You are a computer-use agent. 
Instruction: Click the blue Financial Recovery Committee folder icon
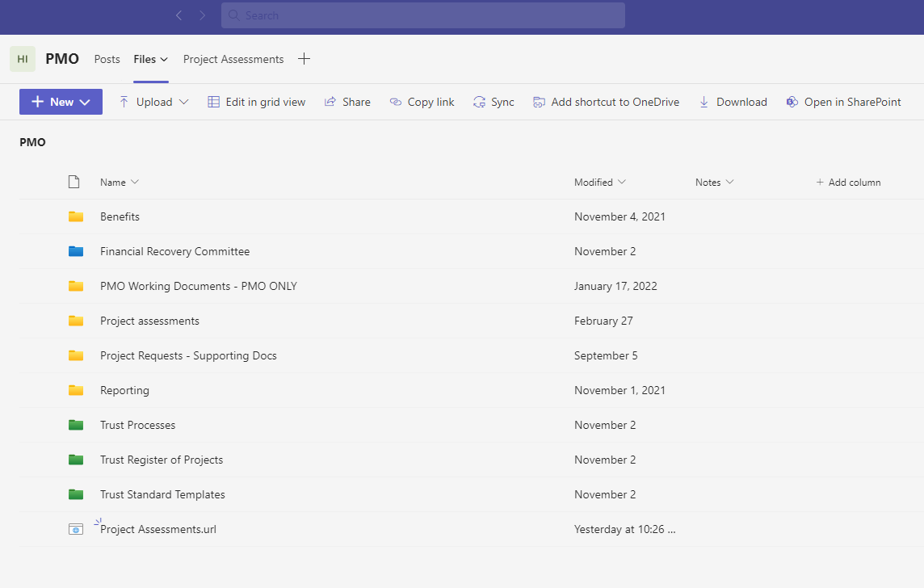pyautogui.click(x=75, y=251)
